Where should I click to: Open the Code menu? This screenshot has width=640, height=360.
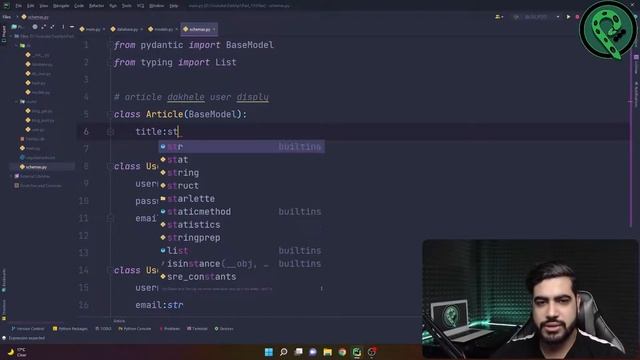[79, 6]
